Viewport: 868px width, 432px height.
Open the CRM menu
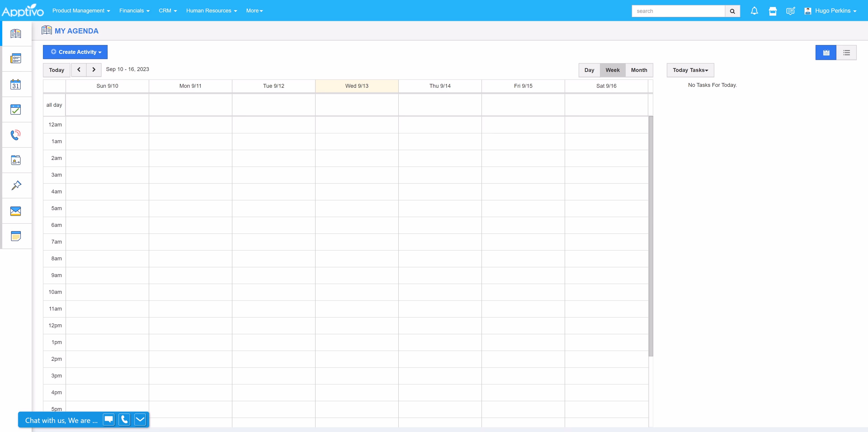click(167, 11)
